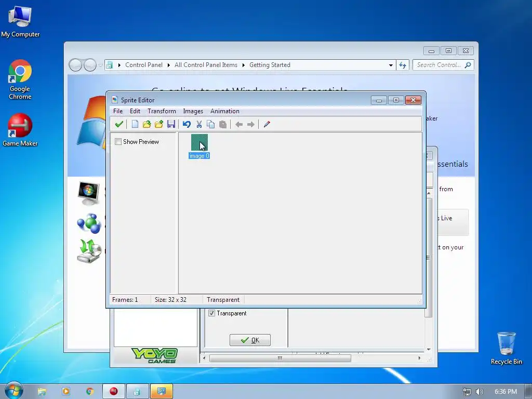This screenshot has width=532, height=399.
Task: Move image left with the arrow icon
Action: [x=239, y=125]
